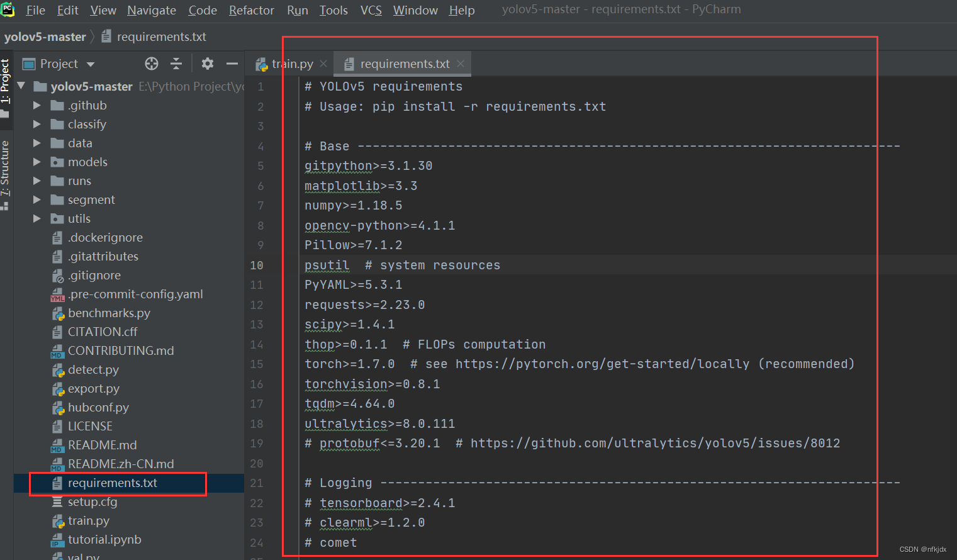Viewport: 957px width, 560px height.
Task: Collapse the yolov5-master root folder
Action: click(x=21, y=86)
